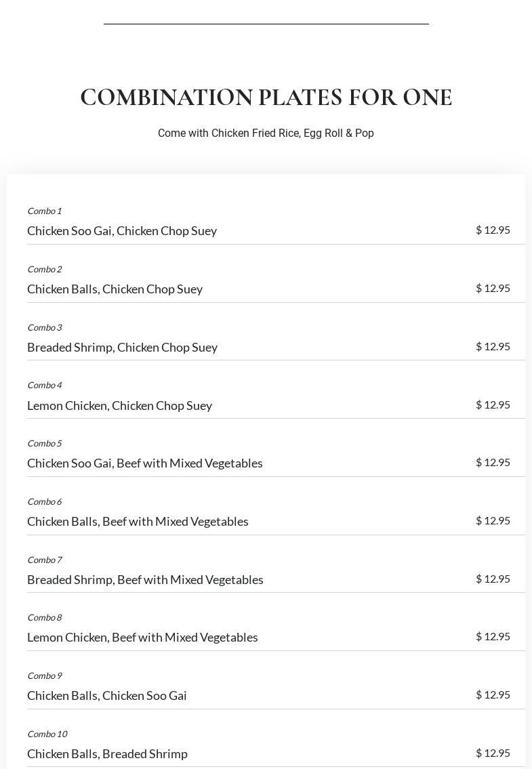Select Lemon Chicken, Beef with Mixed Vegetables
The height and width of the screenshot is (769, 532).
[x=142, y=638]
